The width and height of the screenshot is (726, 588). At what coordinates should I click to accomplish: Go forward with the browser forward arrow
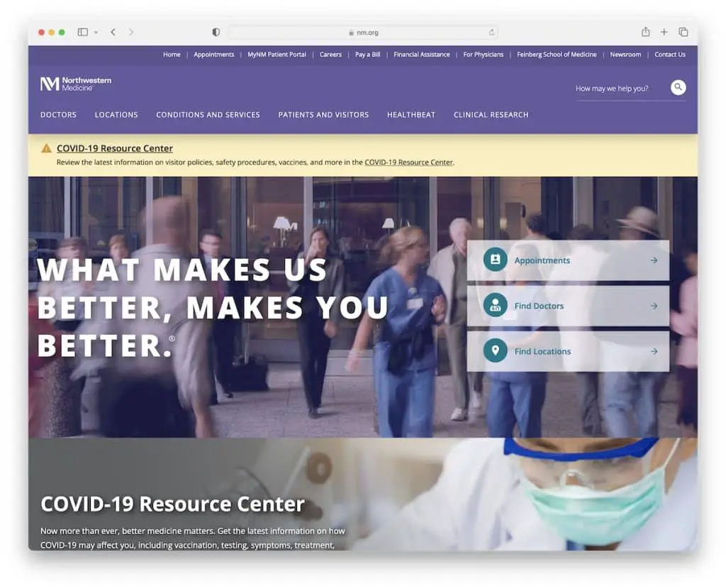pyautogui.click(x=131, y=32)
